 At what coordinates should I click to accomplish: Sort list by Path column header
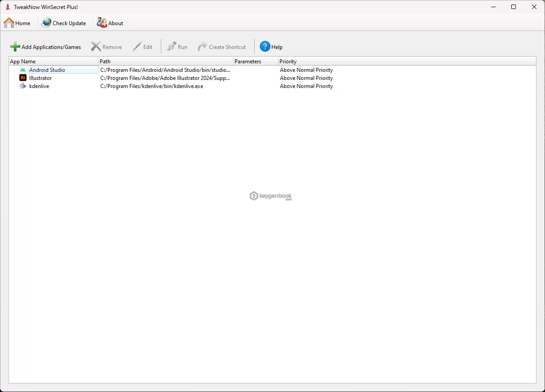click(x=166, y=62)
